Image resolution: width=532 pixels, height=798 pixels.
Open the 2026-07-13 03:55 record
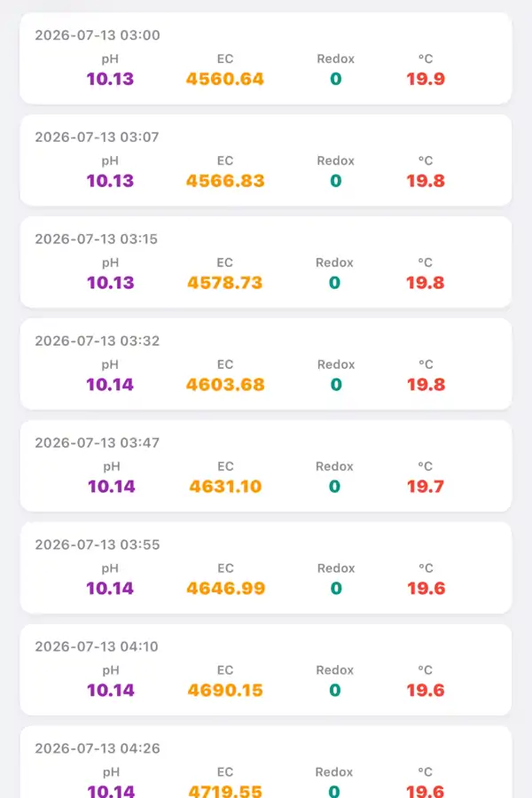click(x=266, y=567)
